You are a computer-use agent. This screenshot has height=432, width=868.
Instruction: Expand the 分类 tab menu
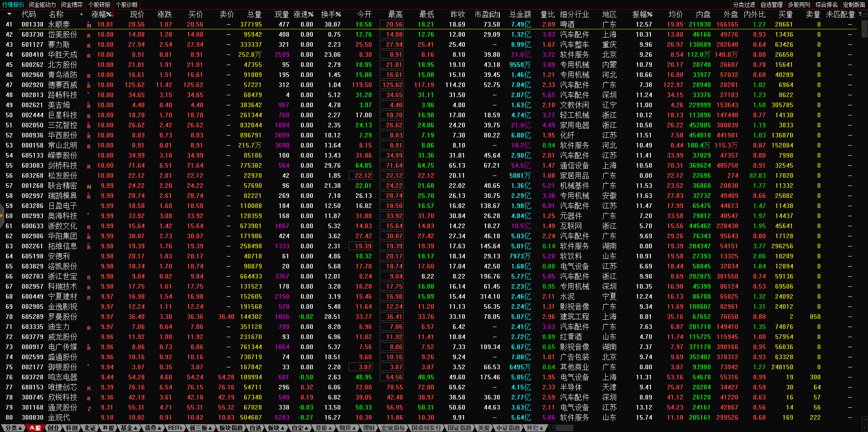(13, 428)
